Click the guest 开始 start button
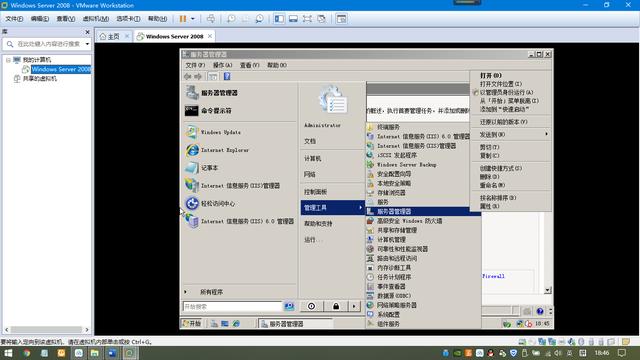 [192, 324]
